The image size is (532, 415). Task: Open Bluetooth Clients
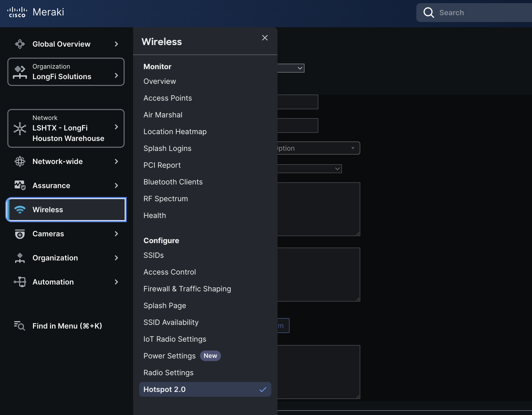pos(173,182)
